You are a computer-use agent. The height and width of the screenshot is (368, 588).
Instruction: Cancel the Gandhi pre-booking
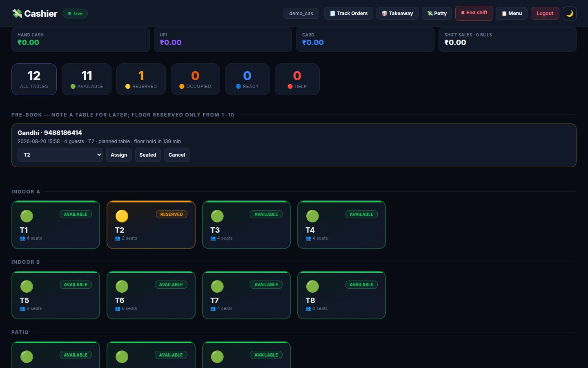[177, 155]
